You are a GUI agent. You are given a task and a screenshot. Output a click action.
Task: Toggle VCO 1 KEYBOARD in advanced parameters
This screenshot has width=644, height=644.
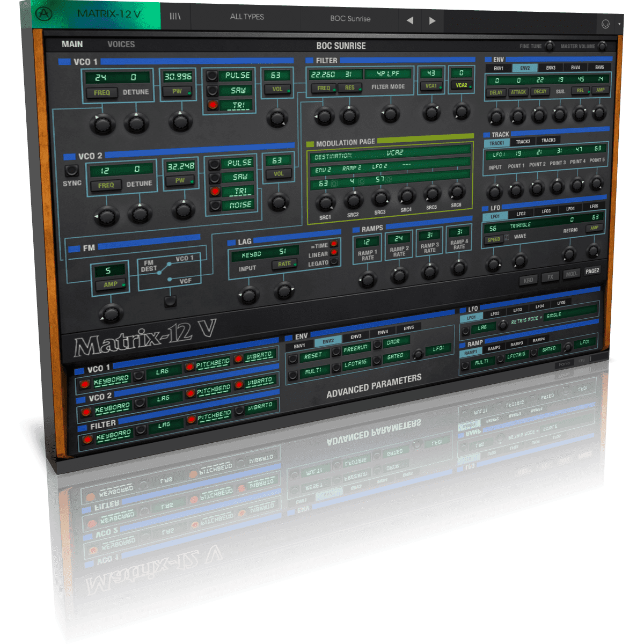pyautogui.click(x=84, y=384)
